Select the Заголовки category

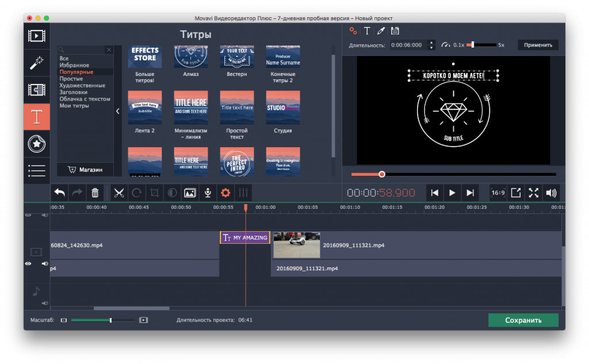point(73,92)
